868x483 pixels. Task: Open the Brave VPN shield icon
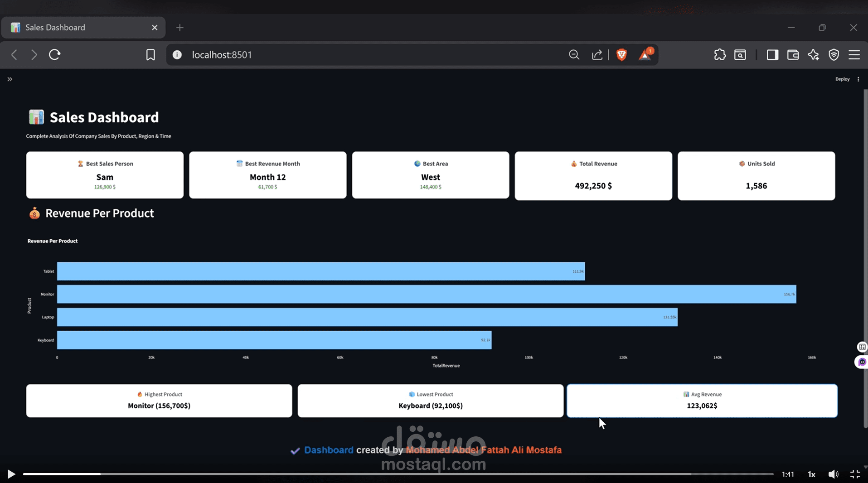pos(834,54)
